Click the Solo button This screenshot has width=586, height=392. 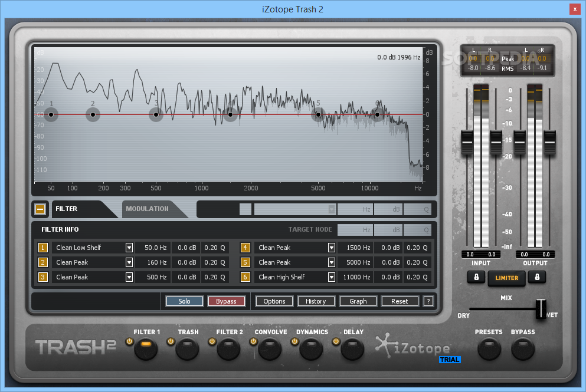pyautogui.click(x=184, y=301)
